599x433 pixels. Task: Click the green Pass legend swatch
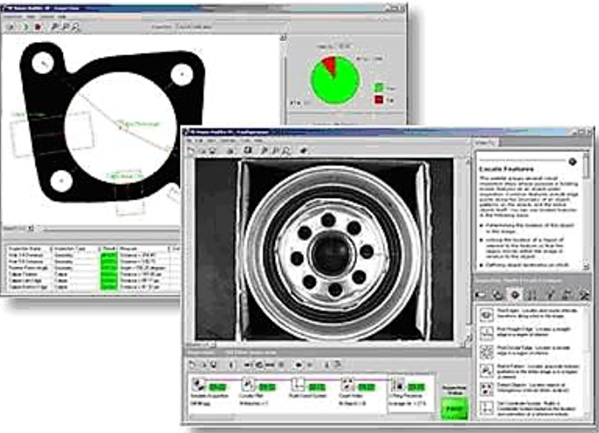379,88
